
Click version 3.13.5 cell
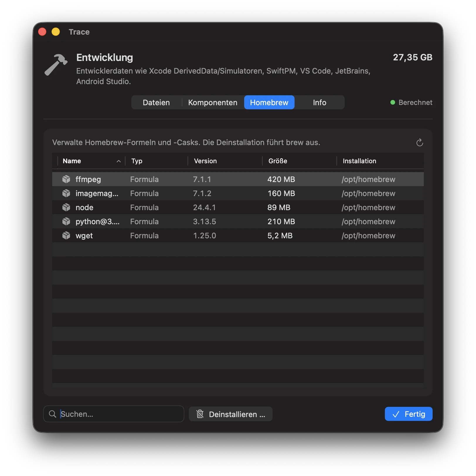tap(204, 221)
